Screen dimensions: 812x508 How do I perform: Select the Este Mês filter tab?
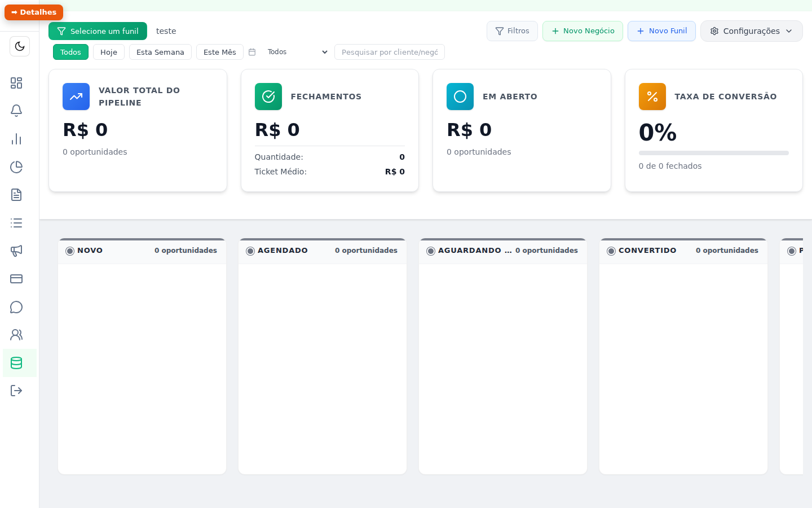click(220, 52)
